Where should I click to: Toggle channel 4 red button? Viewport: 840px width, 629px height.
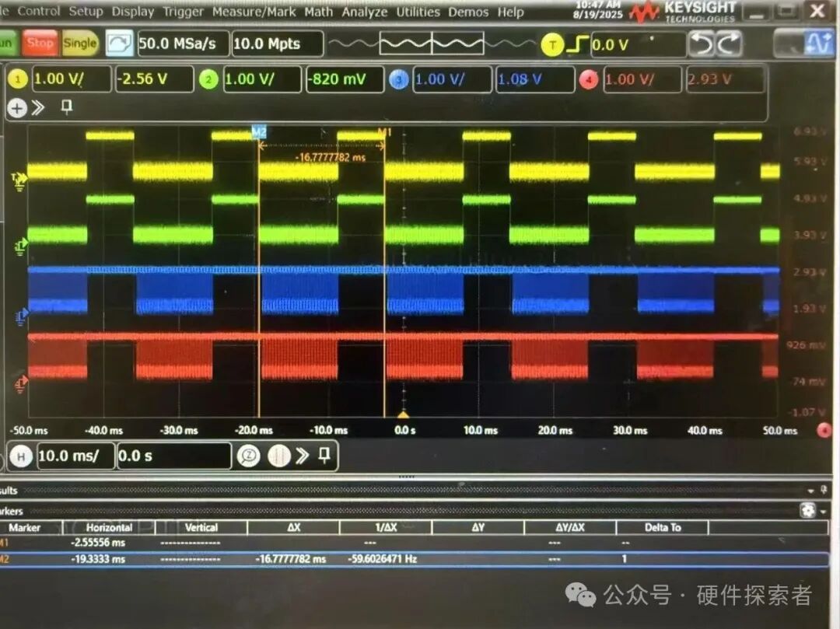[589, 80]
